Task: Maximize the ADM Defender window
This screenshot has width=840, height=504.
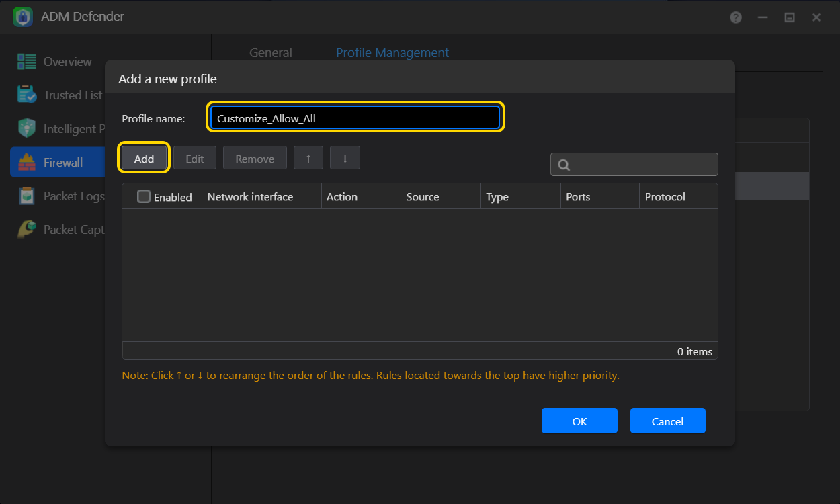Action: pos(790,17)
